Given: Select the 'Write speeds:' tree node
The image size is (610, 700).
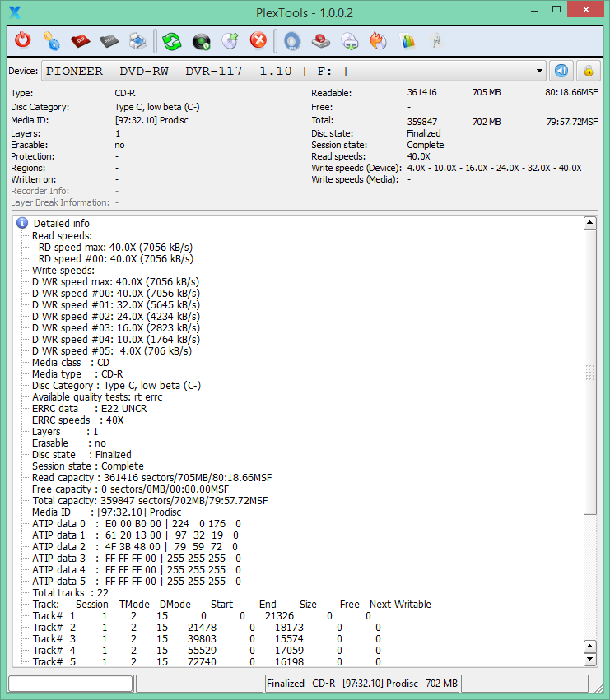Looking at the screenshot, I should pyautogui.click(x=63, y=271).
